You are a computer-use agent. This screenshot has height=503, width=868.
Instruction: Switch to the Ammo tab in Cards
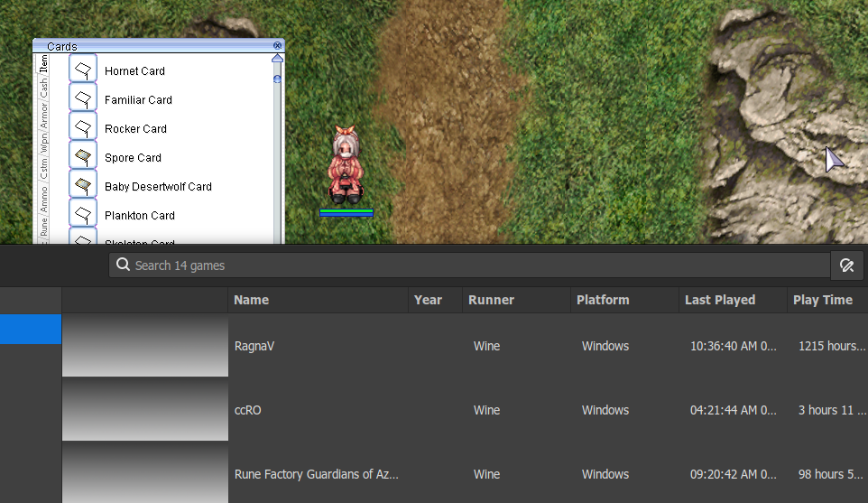43,200
